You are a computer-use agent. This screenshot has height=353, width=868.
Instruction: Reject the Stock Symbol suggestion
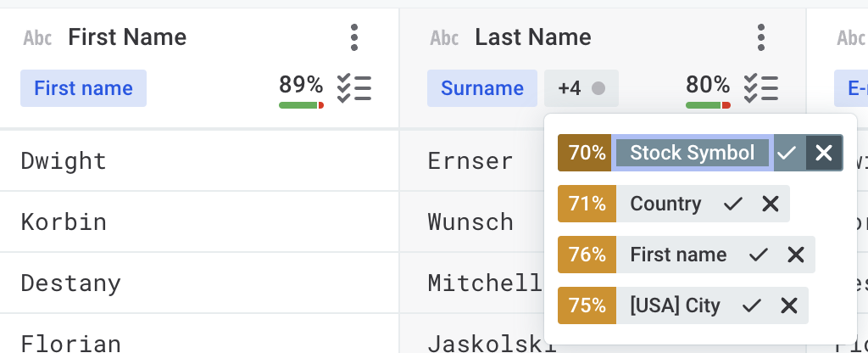tap(823, 153)
